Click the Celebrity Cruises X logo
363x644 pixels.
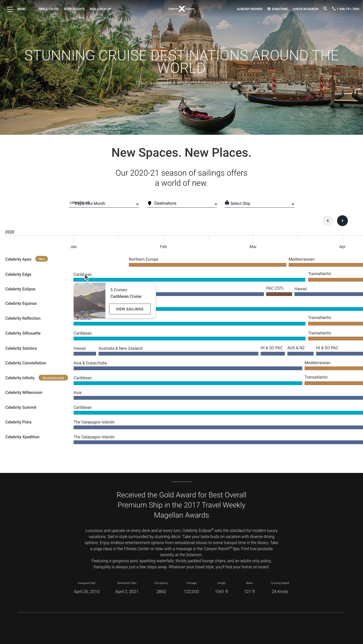(181, 9)
